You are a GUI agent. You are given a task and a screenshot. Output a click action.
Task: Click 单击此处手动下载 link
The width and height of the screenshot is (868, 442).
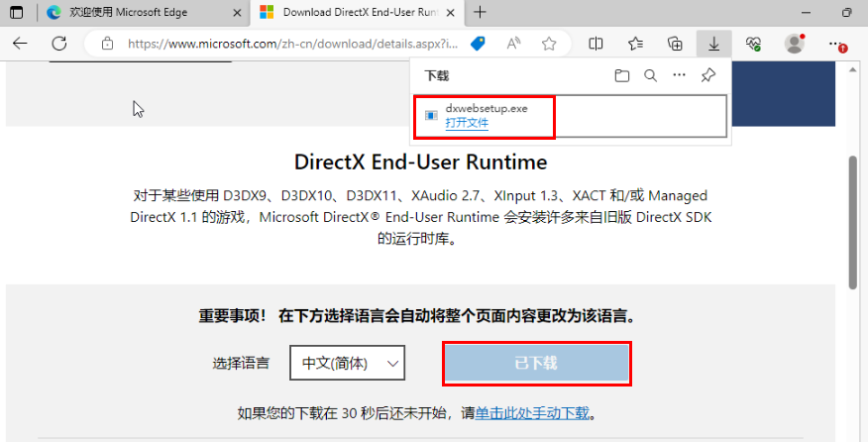(532, 413)
